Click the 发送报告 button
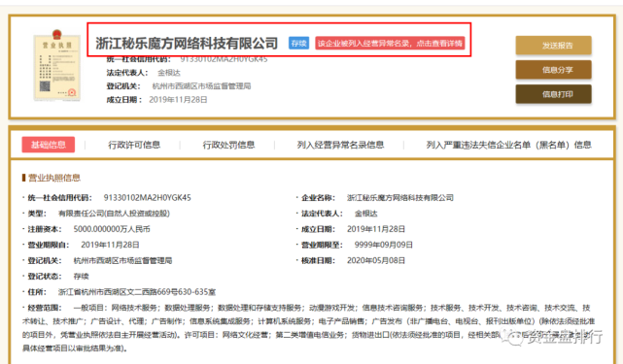 [553, 46]
